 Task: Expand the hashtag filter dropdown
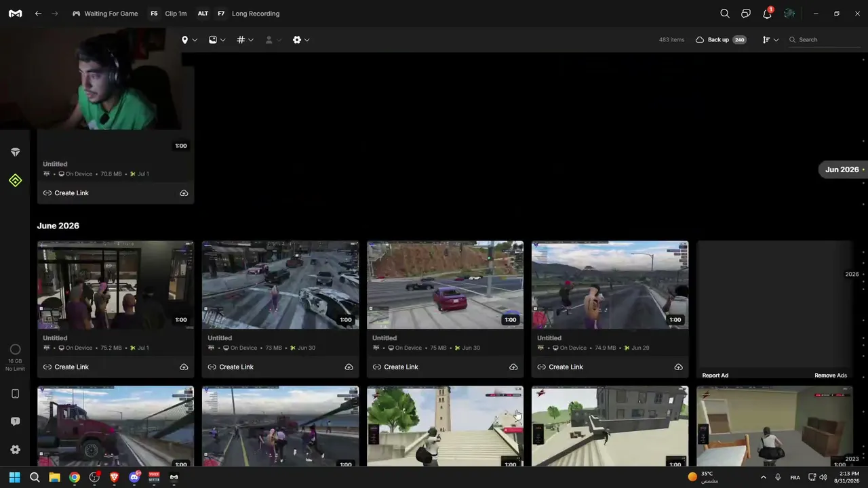pyautogui.click(x=245, y=40)
